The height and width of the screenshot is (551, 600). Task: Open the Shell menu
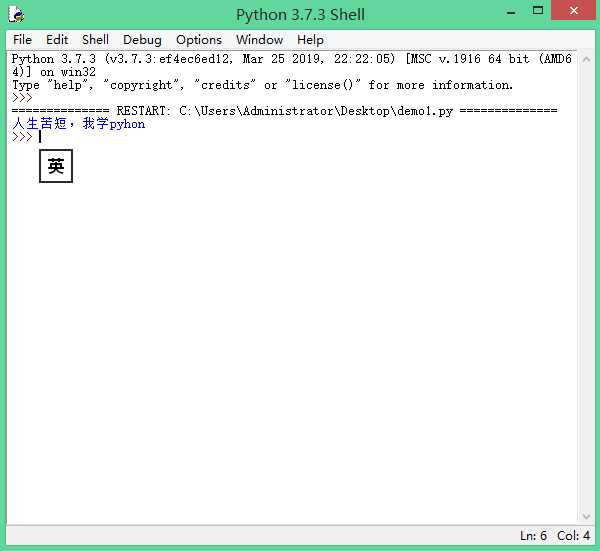95,40
